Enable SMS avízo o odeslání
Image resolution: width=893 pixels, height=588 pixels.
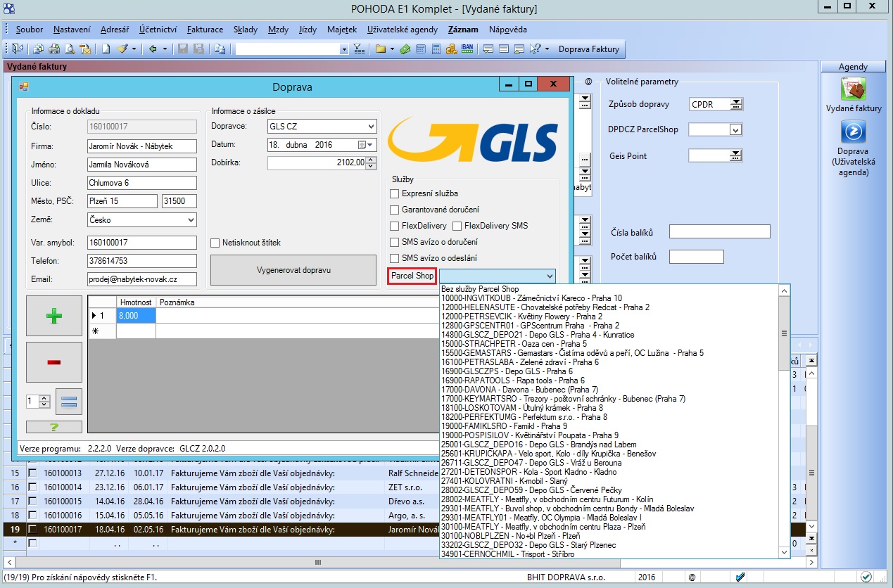click(x=395, y=258)
